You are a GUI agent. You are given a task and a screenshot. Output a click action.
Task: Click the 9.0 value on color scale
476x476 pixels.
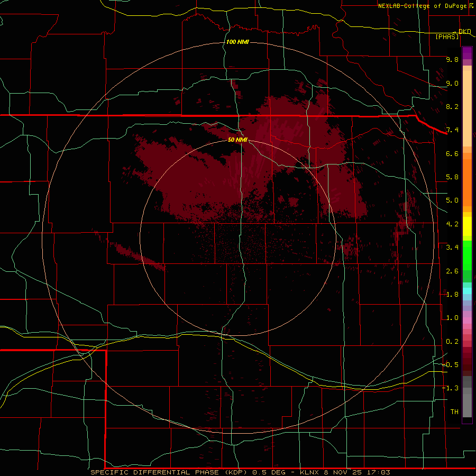452,83
